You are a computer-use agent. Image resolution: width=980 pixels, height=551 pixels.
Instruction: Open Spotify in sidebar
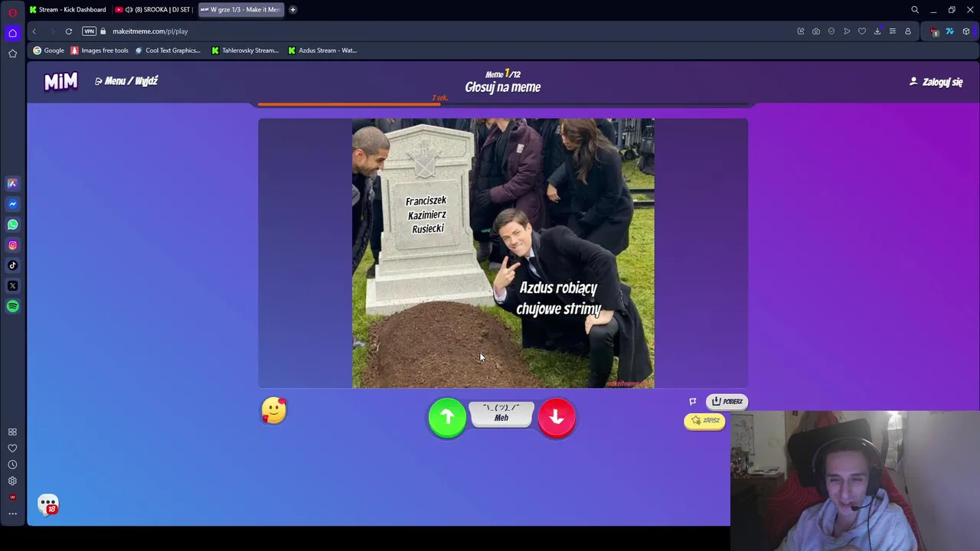point(12,306)
